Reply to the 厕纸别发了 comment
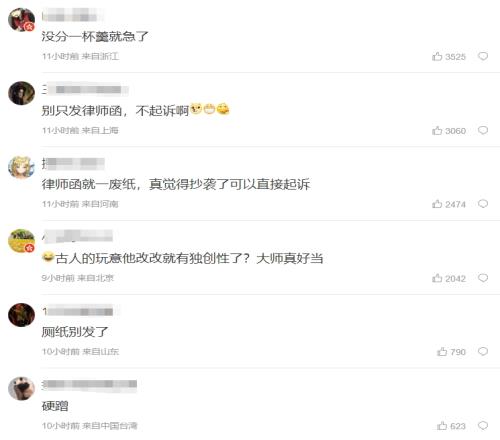This screenshot has width=500, height=440. tap(483, 352)
